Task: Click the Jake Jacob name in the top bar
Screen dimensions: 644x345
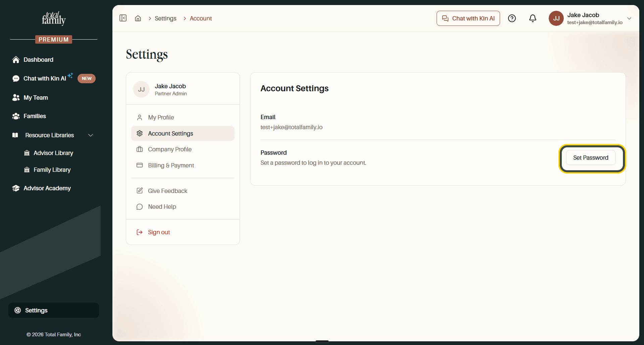Action: [x=583, y=15]
